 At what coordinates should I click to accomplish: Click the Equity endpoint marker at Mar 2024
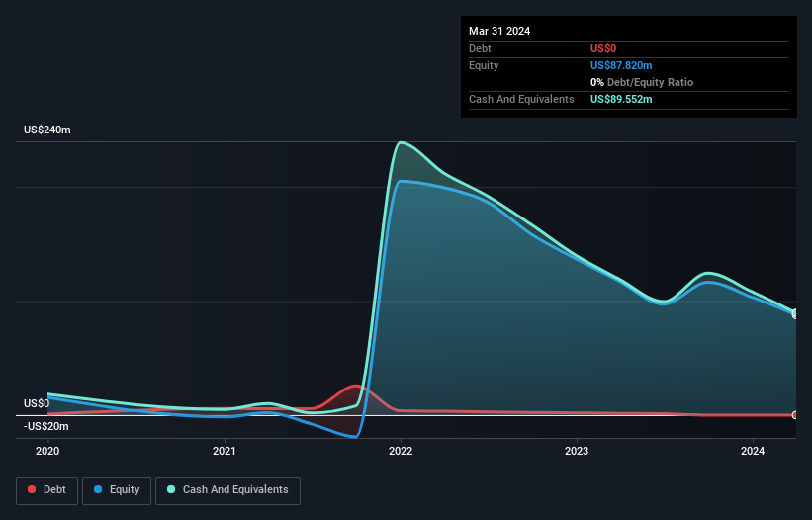click(x=795, y=314)
